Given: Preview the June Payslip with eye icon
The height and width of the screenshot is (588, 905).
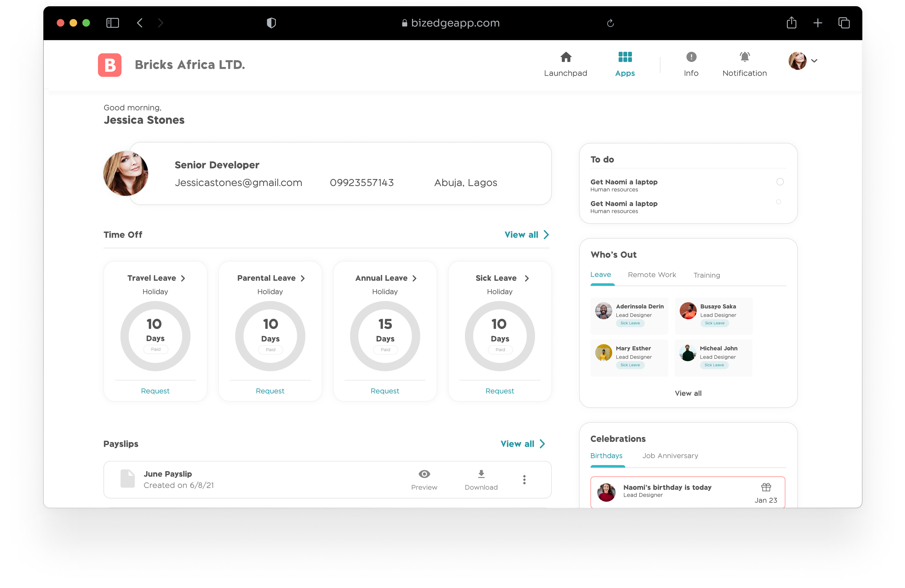Looking at the screenshot, I should coord(424,474).
